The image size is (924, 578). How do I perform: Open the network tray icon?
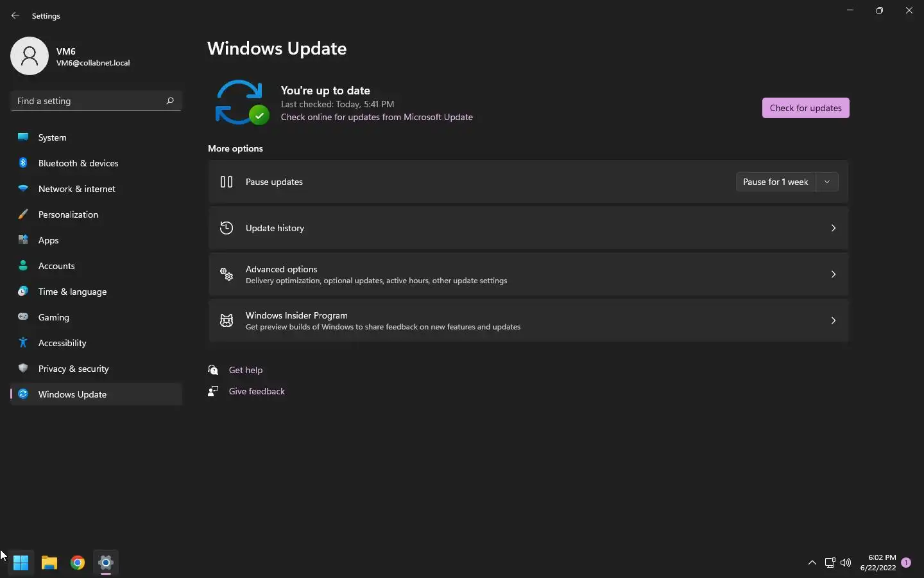tap(830, 563)
